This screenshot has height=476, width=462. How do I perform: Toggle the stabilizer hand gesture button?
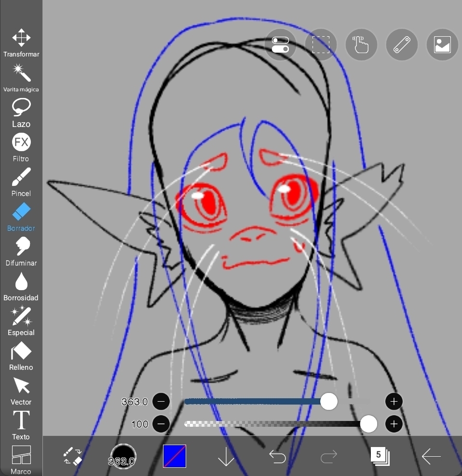(361, 45)
